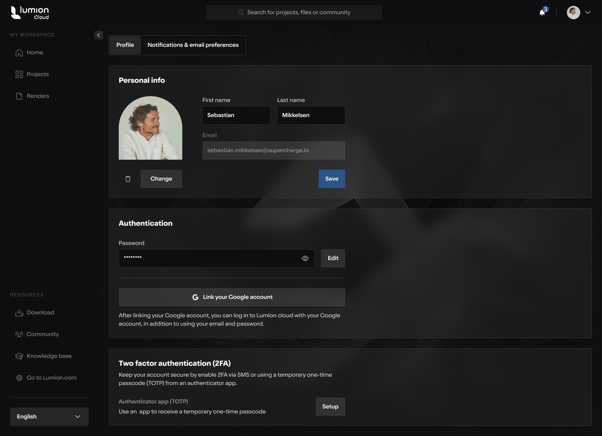Open the Download resource
The image size is (602, 436).
40,313
